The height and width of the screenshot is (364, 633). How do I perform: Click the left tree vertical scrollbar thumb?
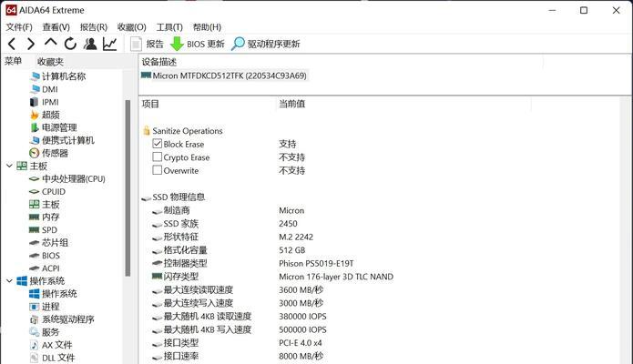pyautogui.click(x=128, y=188)
